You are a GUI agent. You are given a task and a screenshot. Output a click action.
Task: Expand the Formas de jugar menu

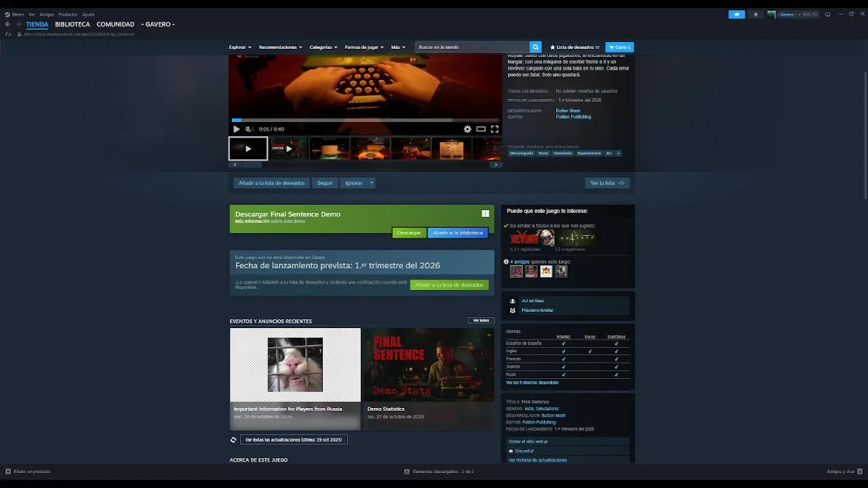[364, 47]
